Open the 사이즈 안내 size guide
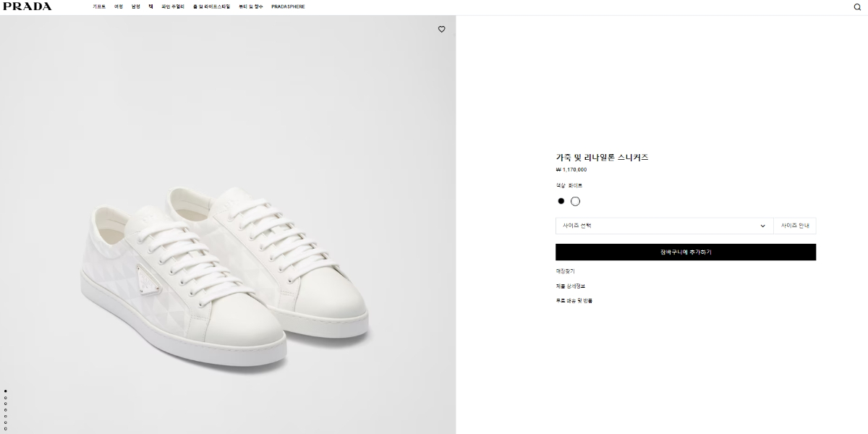Viewport: 868px width, 434px height. [x=794, y=226]
